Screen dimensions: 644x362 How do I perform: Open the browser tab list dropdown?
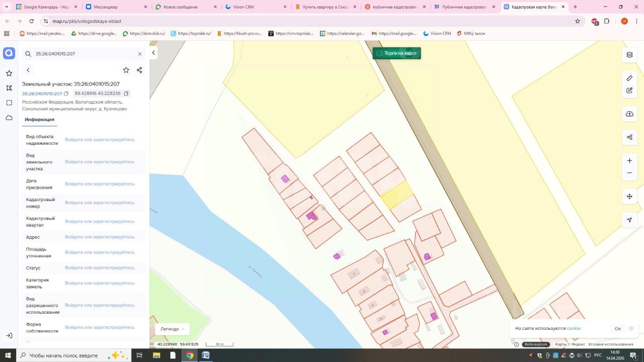click(7, 7)
